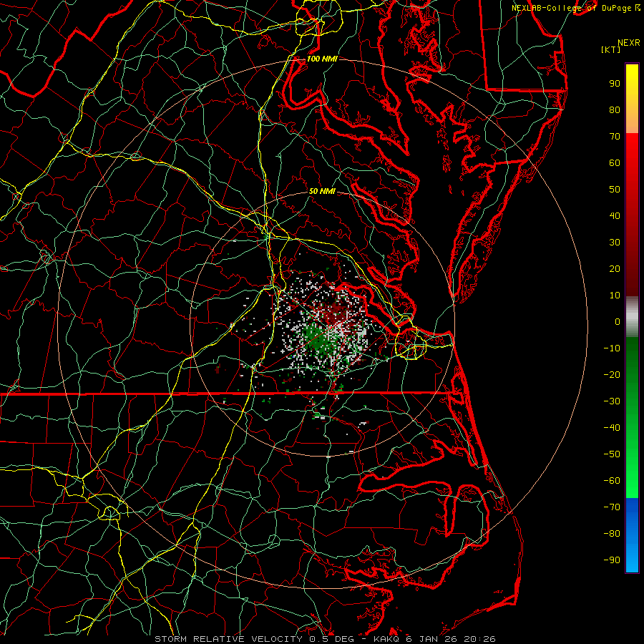Click the blue bottom segment of the color bar
Viewport: 644px width, 644px height.
[632, 535]
